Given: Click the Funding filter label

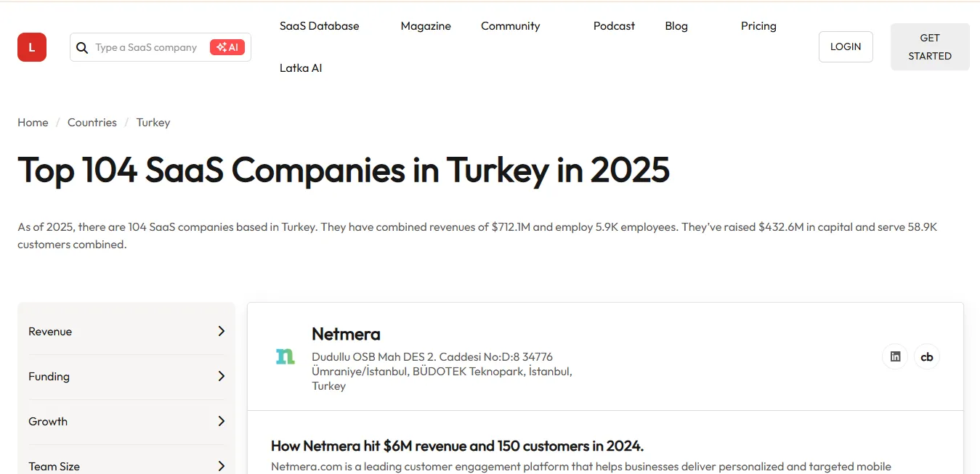Looking at the screenshot, I should [x=49, y=376].
